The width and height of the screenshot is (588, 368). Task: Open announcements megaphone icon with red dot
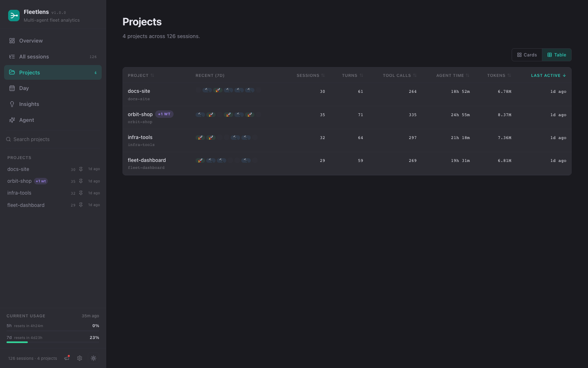pos(67,358)
